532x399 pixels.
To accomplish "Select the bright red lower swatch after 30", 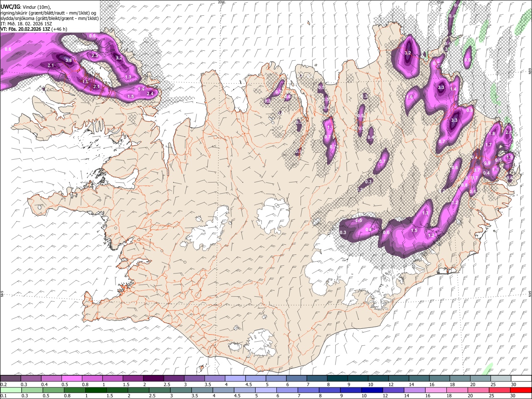I will [x=521, y=390].
